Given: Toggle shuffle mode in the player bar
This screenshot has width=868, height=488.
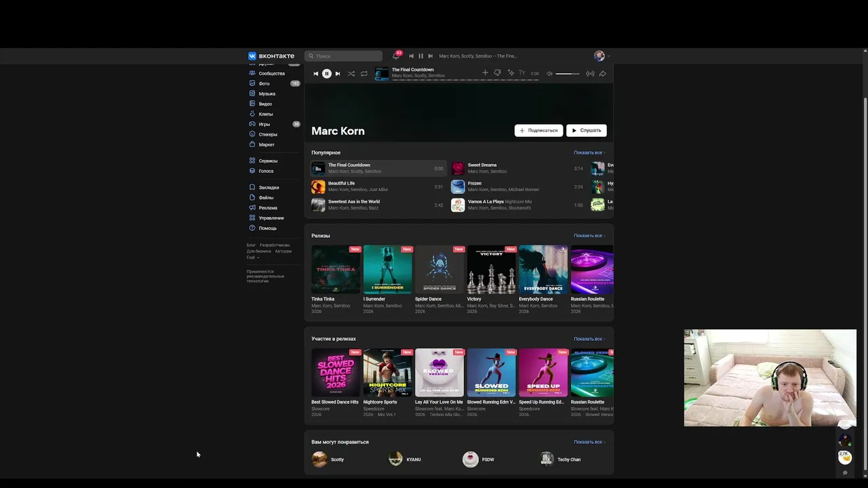Looking at the screenshot, I should pyautogui.click(x=351, y=73).
